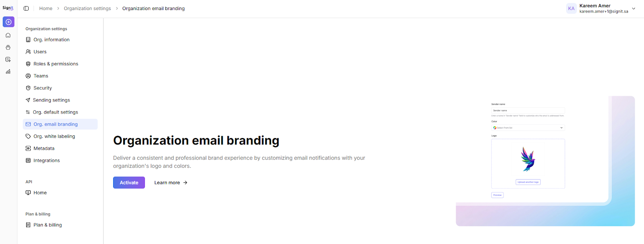Click the purple plus create button
This screenshot has height=244, width=644.
[8, 22]
